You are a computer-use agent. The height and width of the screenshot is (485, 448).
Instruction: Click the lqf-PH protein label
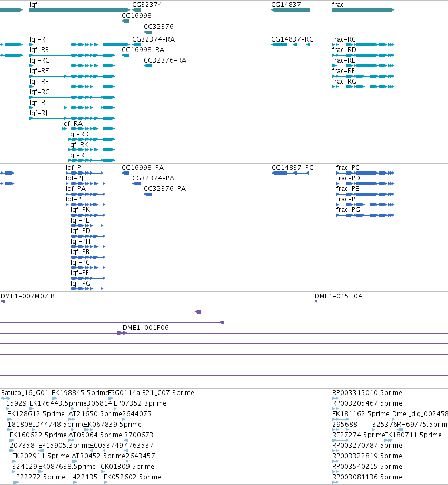coord(81,241)
